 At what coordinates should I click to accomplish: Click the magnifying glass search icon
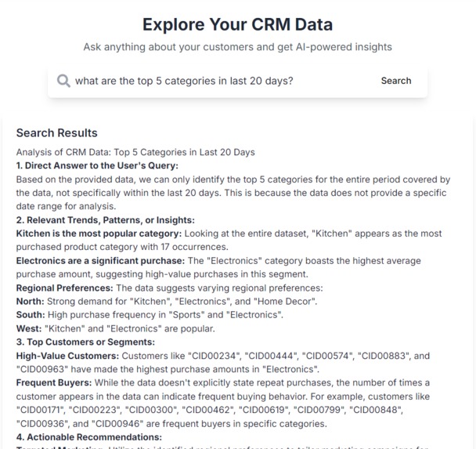pos(63,81)
